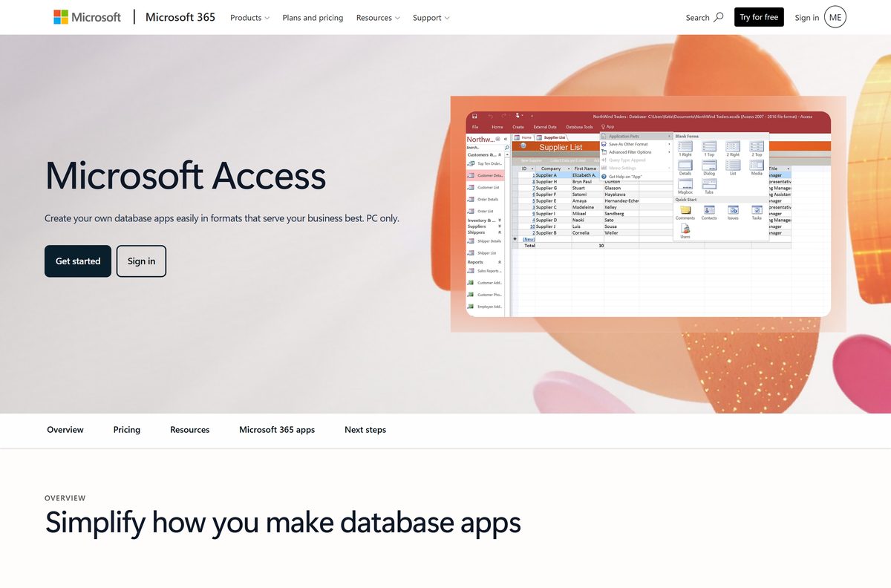
Task: Click the Access app screenshot image
Action: [x=648, y=214]
